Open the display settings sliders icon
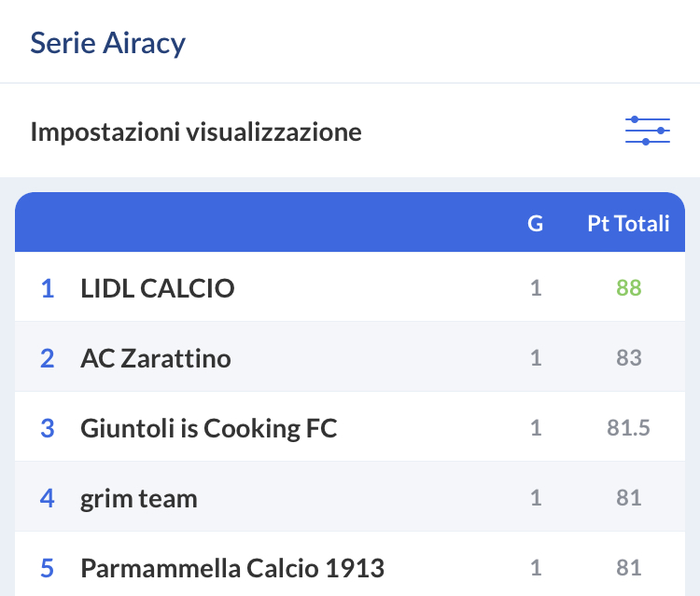This screenshot has width=700, height=596. (647, 132)
